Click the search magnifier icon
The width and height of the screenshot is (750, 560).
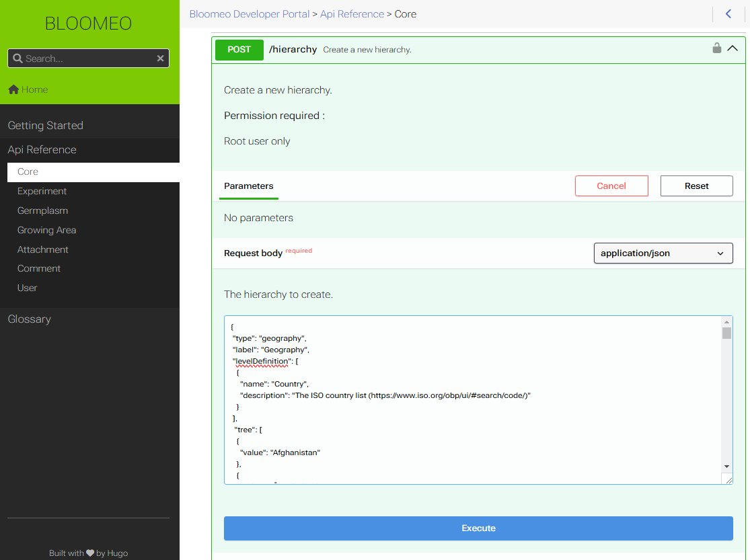point(17,58)
